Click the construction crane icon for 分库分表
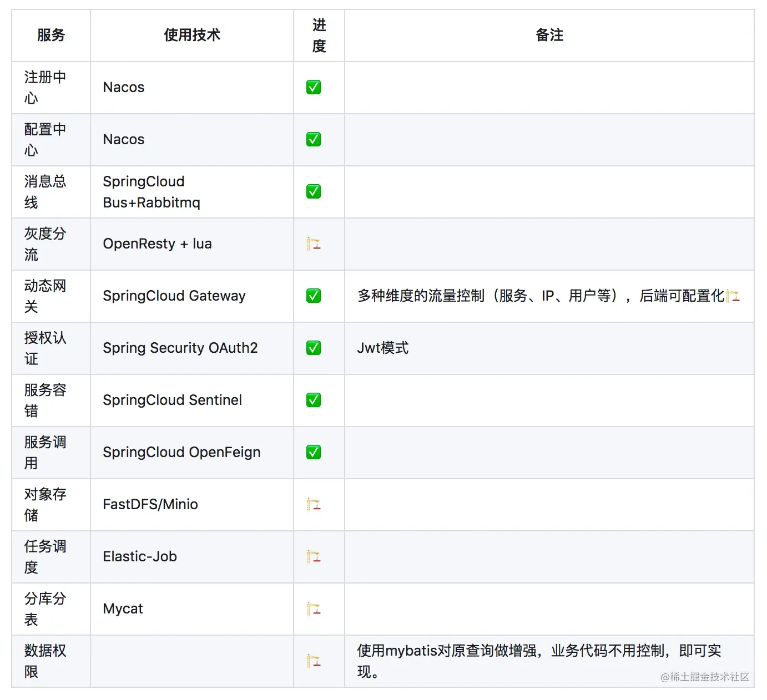Screen dimensions: 767x700 tap(314, 608)
